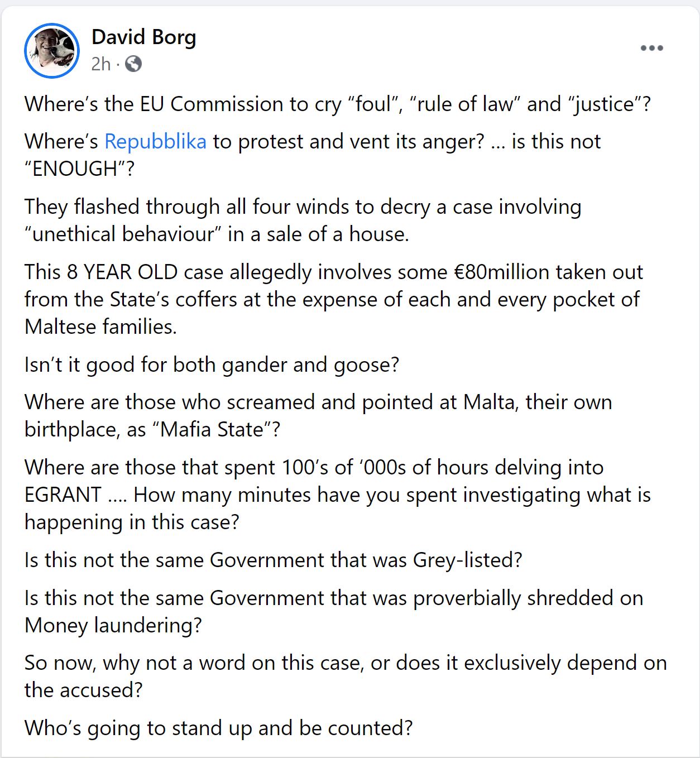Click the "Grey-listed" Government sentence
700x758 pixels.
click(273, 560)
